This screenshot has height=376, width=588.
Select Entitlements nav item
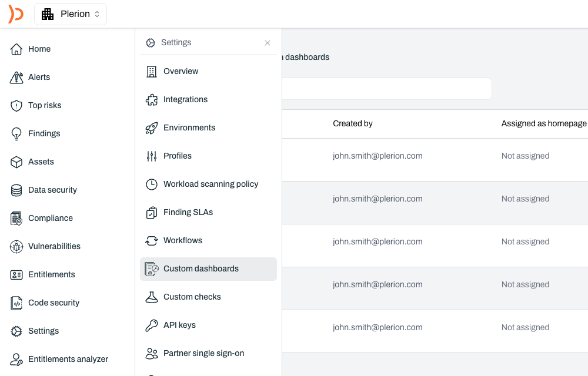51,275
